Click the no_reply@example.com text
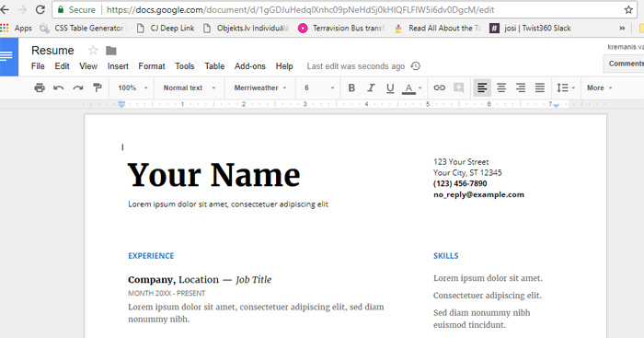Viewport: 644px width, 338px height. (x=479, y=194)
